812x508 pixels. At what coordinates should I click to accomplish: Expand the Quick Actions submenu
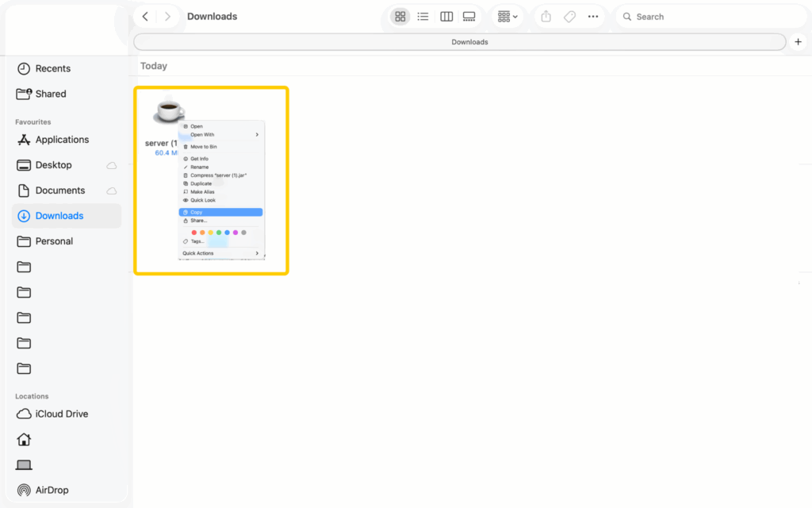pos(220,253)
